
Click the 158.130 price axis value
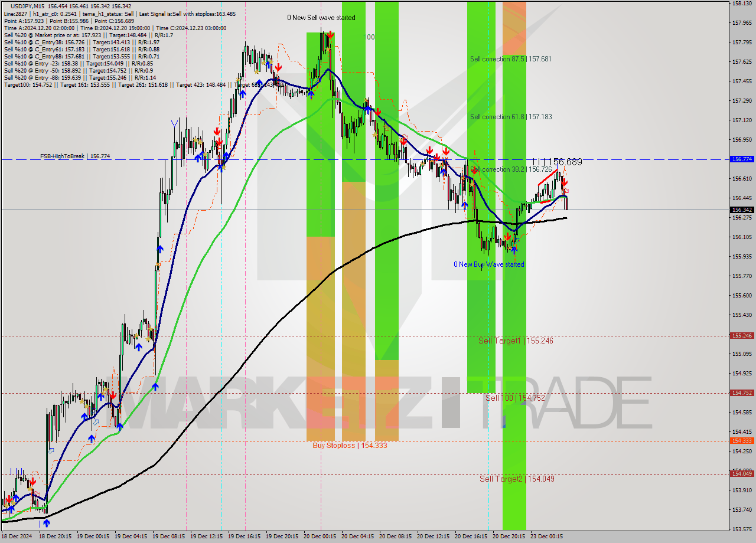tap(742, 4)
